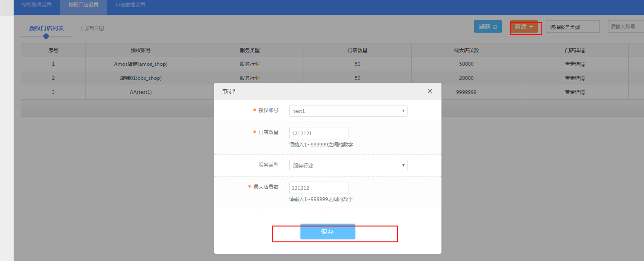
Task: Close the 新建 dialog with X icon
Action: coord(430,91)
